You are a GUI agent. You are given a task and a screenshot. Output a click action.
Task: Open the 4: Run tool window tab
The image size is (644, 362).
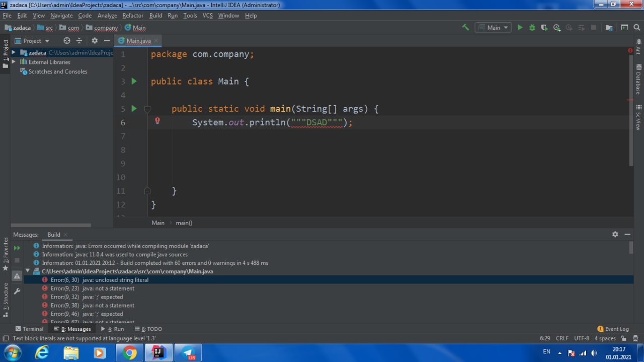[112, 329]
